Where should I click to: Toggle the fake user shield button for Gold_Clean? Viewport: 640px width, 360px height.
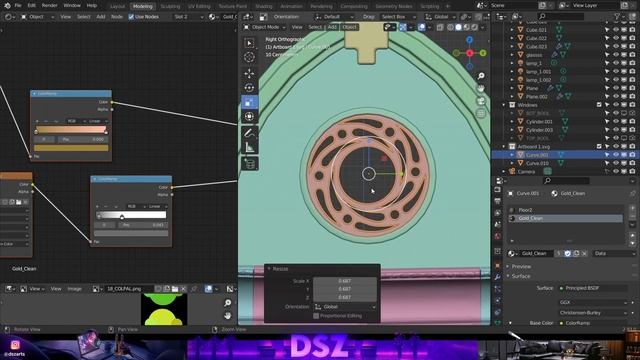[x=567, y=253]
